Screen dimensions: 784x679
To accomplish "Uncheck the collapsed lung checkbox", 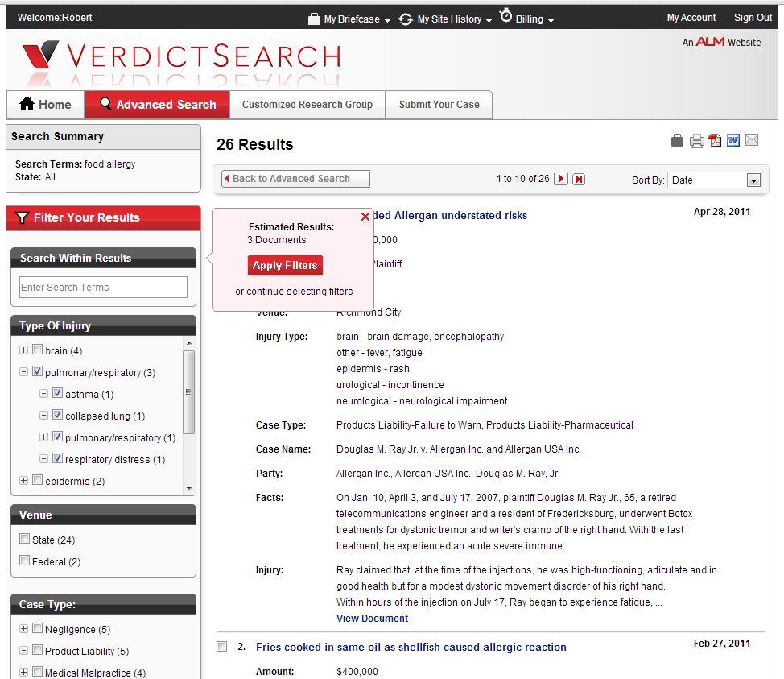I will [57, 415].
